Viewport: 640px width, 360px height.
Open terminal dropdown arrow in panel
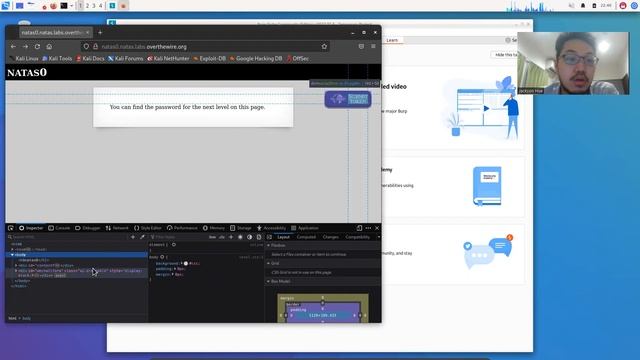(71, 6)
